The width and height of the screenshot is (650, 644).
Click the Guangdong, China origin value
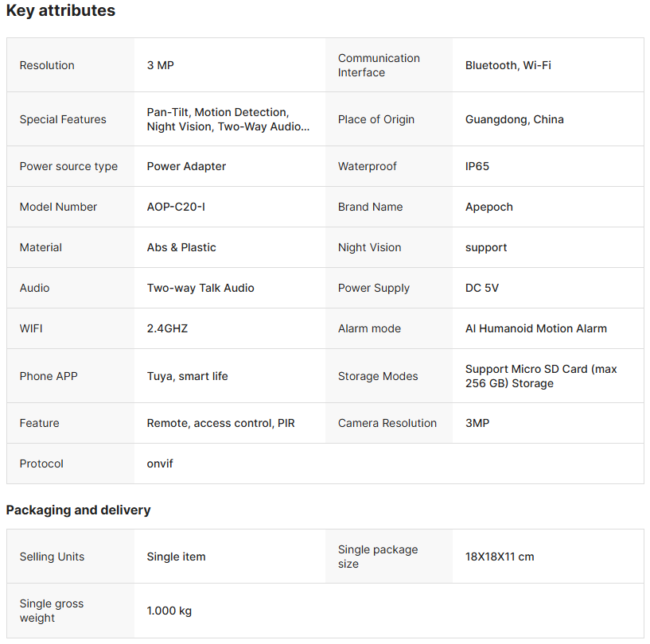514,119
